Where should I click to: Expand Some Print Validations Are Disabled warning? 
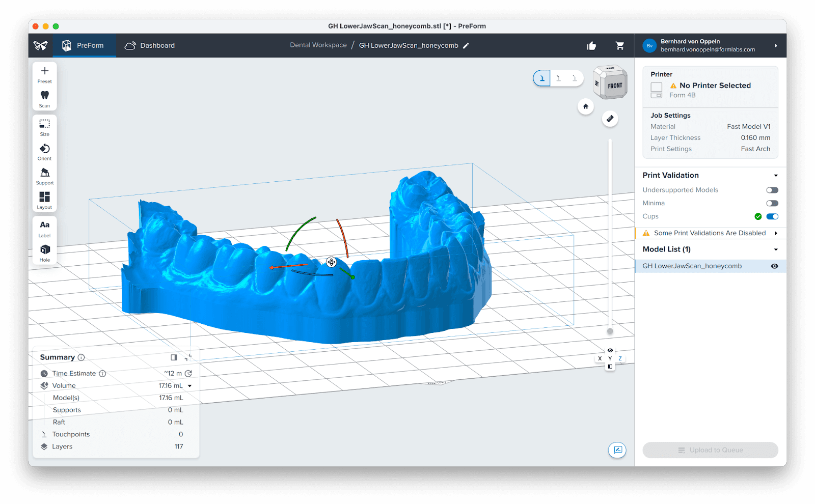(776, 233)
